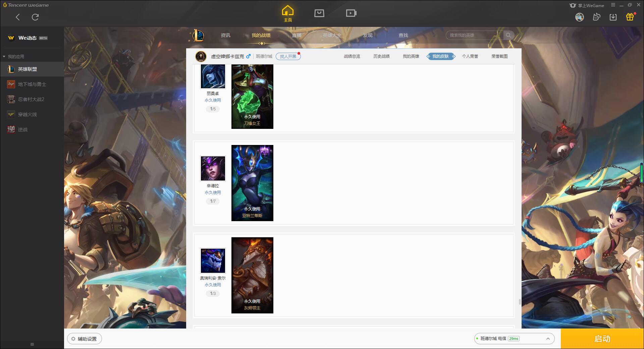The image size is (644, 349).
Task: Open the store bag icon in top bar
Action: pos(319,13)
